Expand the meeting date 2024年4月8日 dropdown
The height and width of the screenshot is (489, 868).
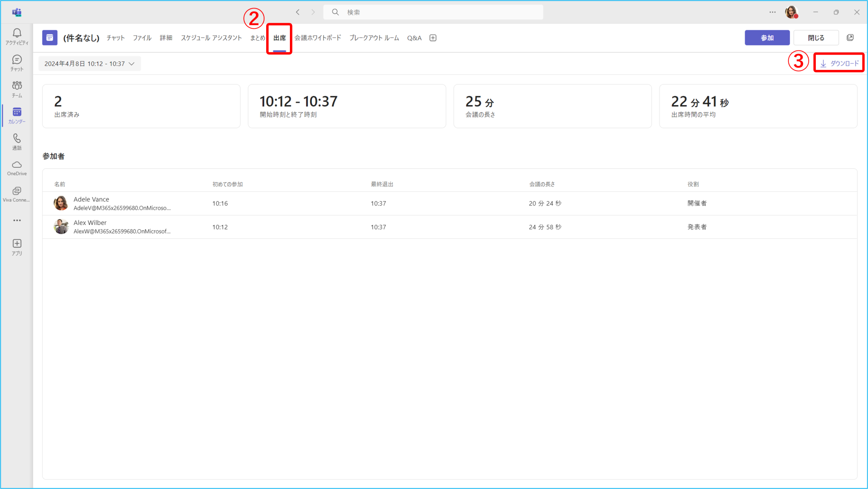click(x=89, y=64)
